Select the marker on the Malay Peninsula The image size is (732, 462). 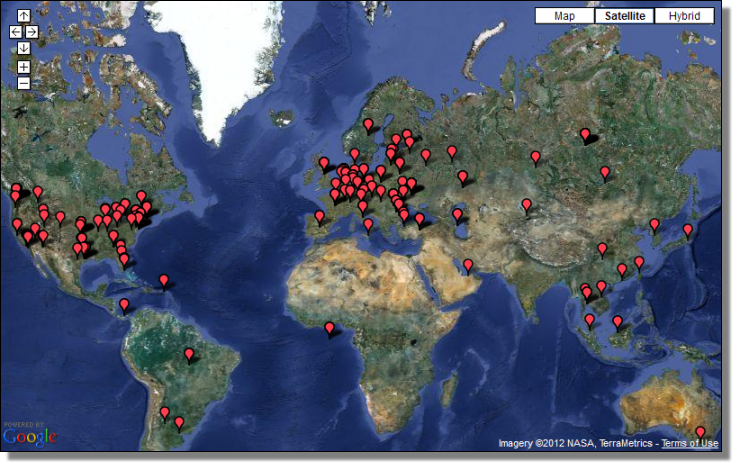pyautogui.click(x=590, y=321)
